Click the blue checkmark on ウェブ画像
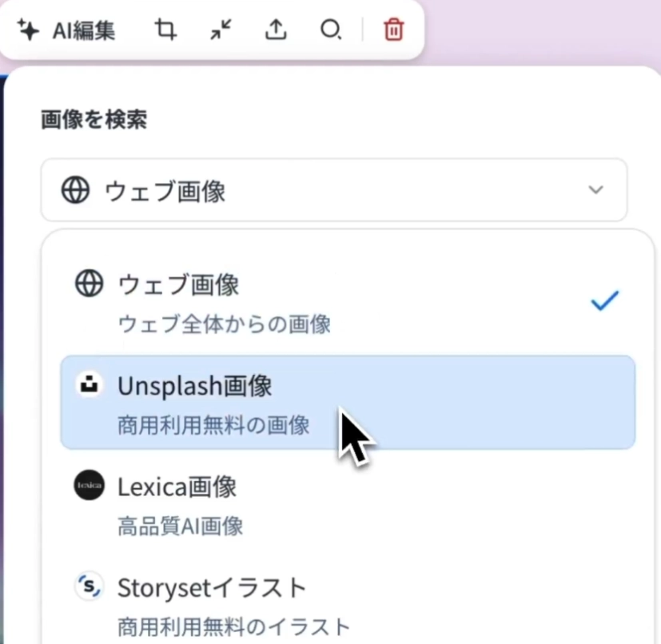The width and height of the screenshot is (661, 644). pos(604,301)
